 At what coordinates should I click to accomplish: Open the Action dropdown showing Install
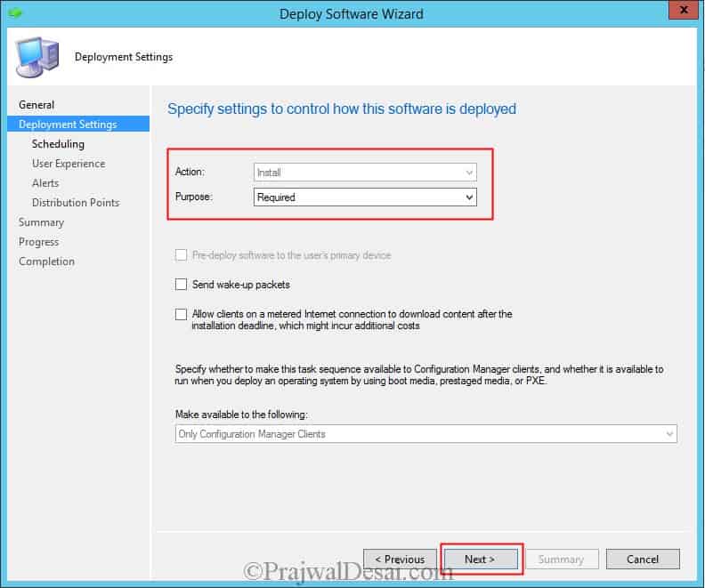[x=365, y=173]
